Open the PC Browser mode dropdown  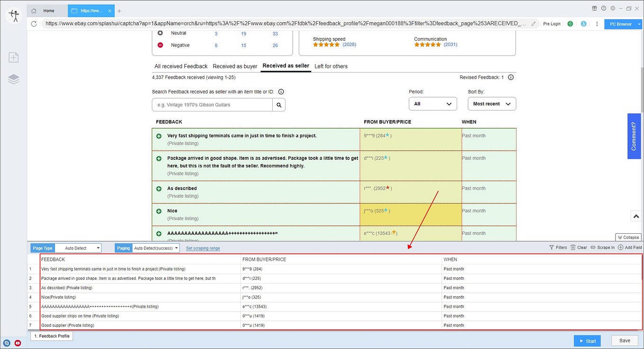pos(620,24)
